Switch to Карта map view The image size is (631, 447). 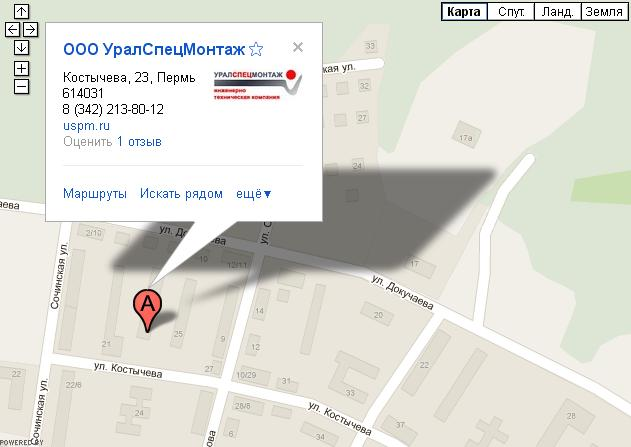pos(464,12)
